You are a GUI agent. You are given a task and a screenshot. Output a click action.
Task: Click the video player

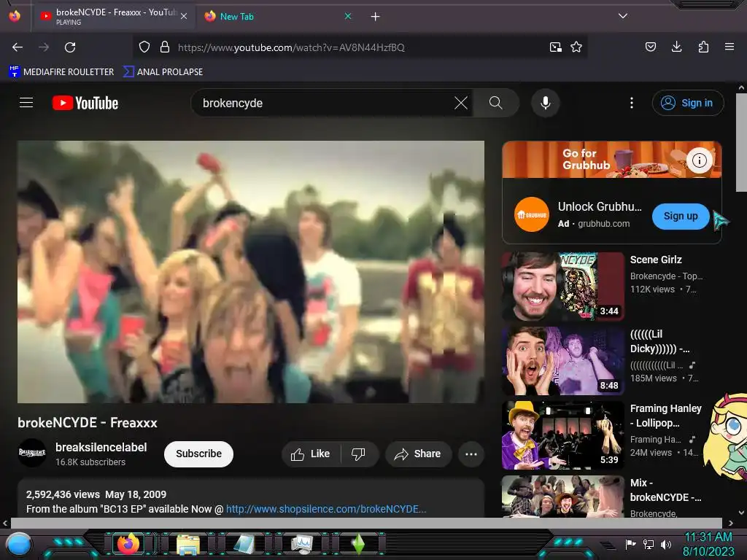[x=251, y=271]
